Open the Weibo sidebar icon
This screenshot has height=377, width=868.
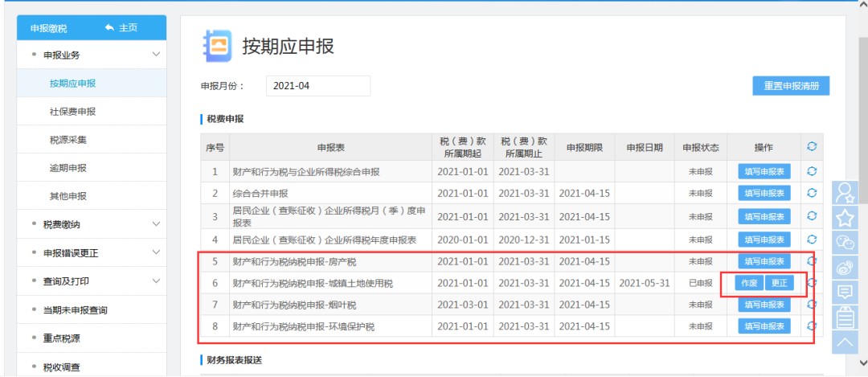pos(845,267)
